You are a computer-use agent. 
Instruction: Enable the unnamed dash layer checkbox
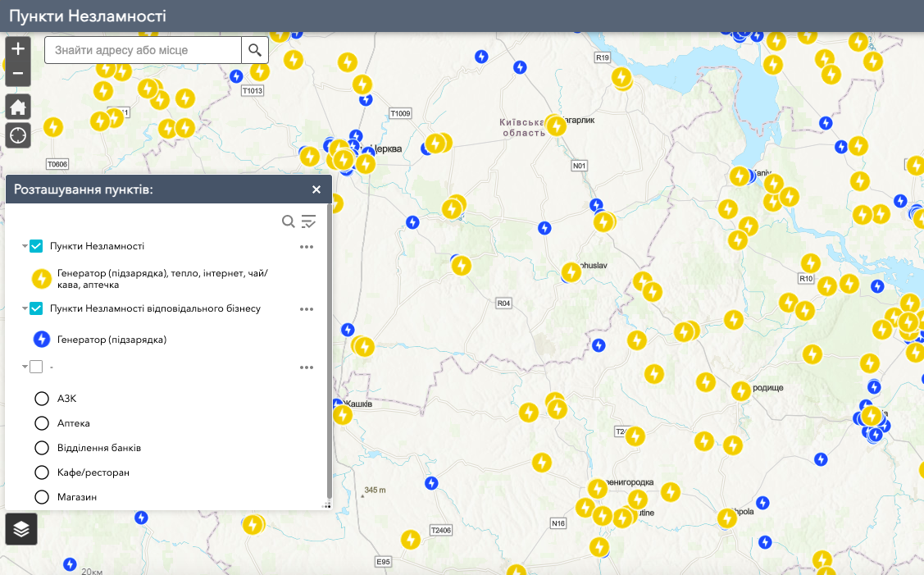pos(36,367)
